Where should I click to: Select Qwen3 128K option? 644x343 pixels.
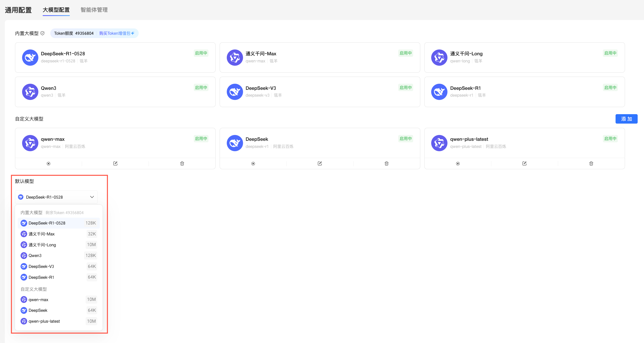click(59, 255)
